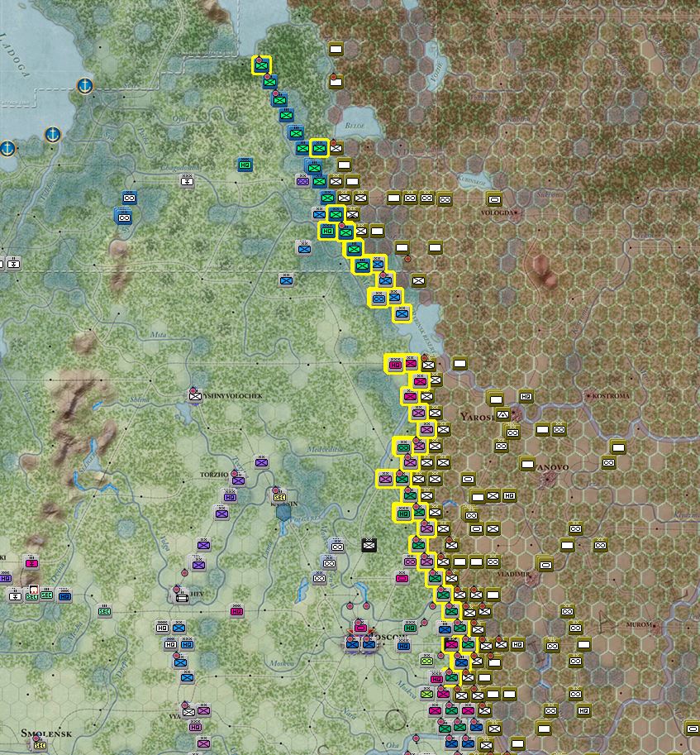This screenshot has width=700, height=755.
Task: Select the purple HQ counter south of Vyazma
Action: (195, 727)
